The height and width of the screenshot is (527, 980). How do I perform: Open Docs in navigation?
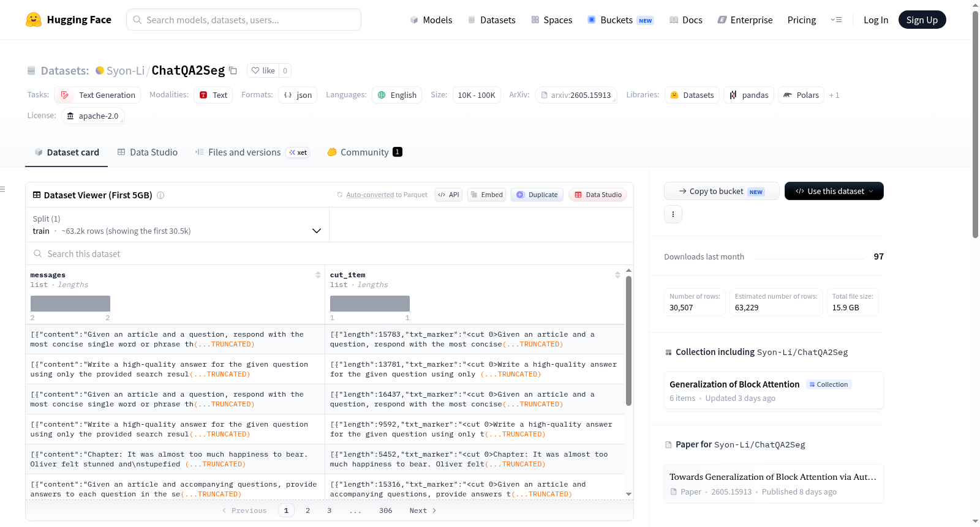click(x=686, y=20)
